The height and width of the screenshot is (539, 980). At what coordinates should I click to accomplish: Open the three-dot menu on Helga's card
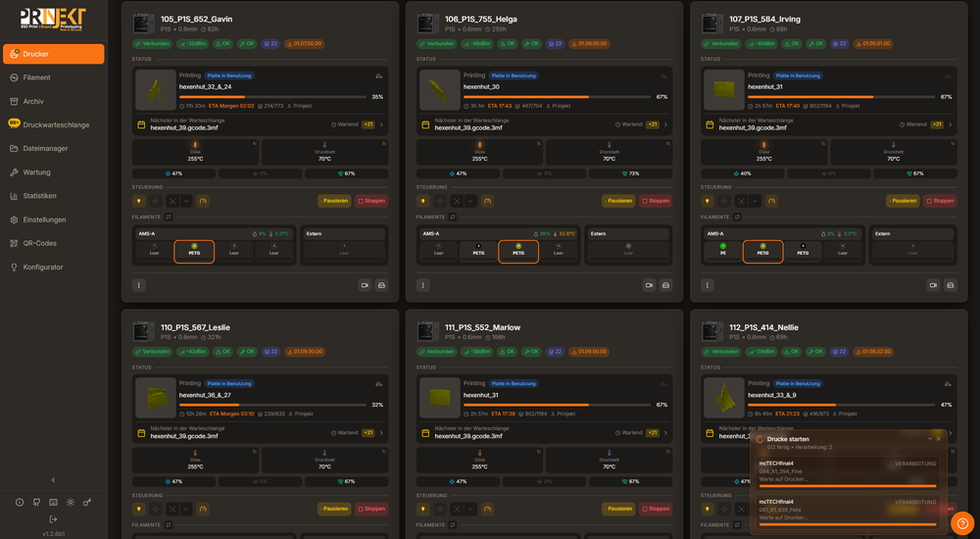coord(423,285)
